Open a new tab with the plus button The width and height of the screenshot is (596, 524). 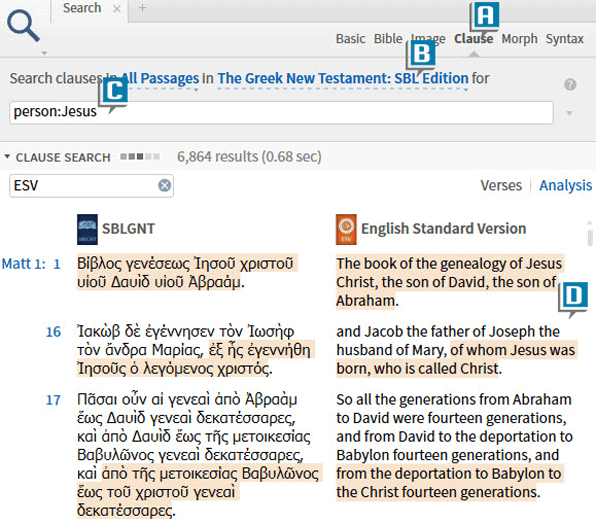click(142, 8)
